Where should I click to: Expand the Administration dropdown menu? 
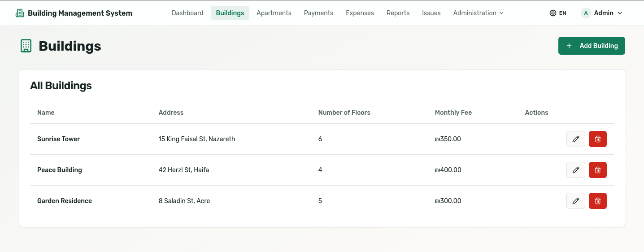(478, 13)
